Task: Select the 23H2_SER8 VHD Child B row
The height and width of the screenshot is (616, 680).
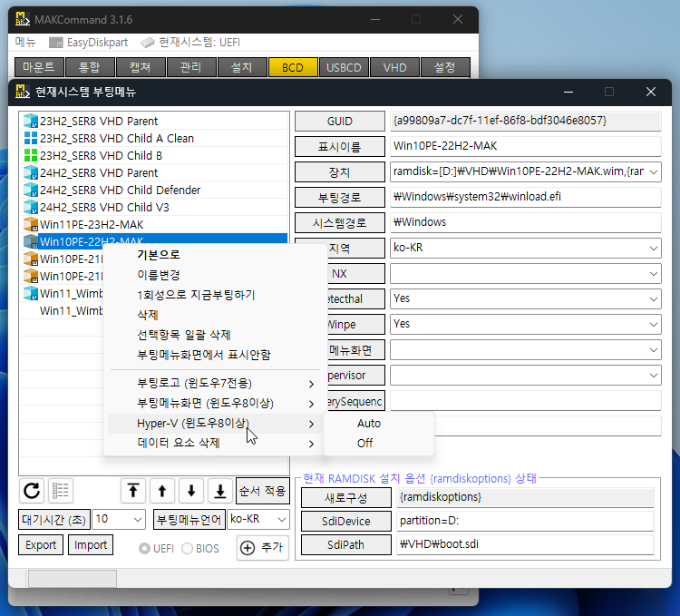Action: (x=154, y=155)
